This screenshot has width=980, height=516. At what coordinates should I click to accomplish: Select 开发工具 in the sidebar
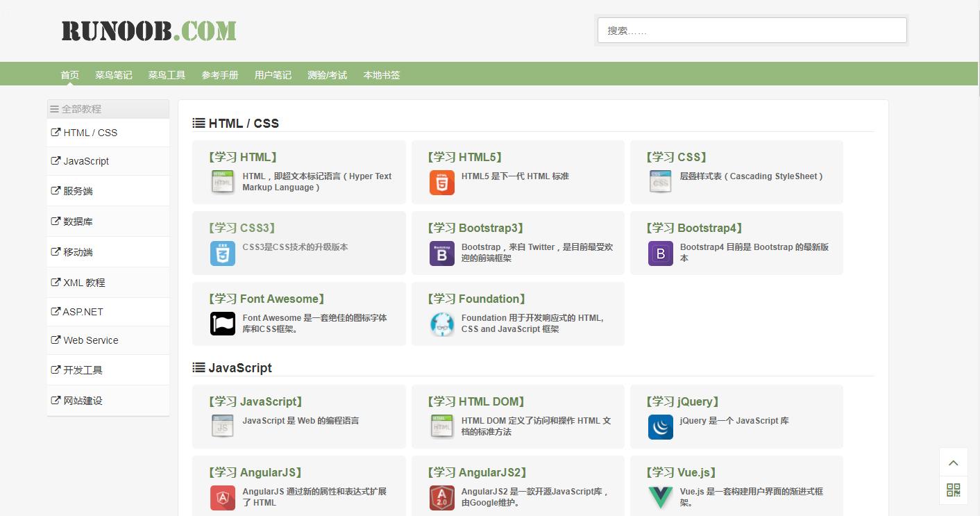pos(108,370)
